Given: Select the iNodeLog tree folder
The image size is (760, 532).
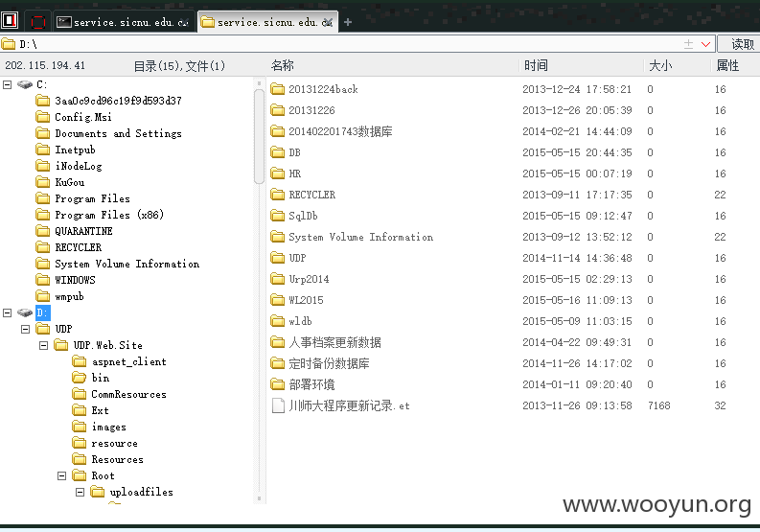Looking at the screenshot, I should coord(69,166).
